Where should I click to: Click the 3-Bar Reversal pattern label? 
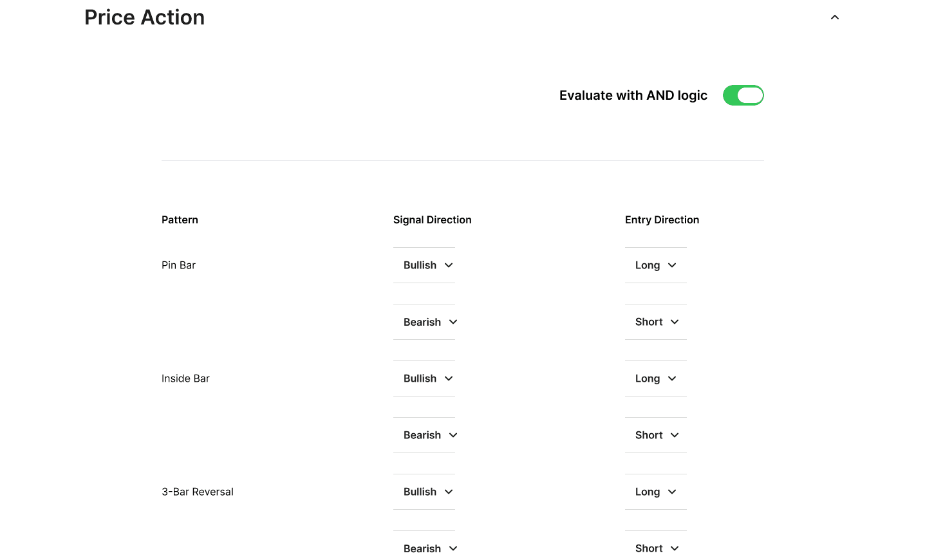(x=197, y=492)
